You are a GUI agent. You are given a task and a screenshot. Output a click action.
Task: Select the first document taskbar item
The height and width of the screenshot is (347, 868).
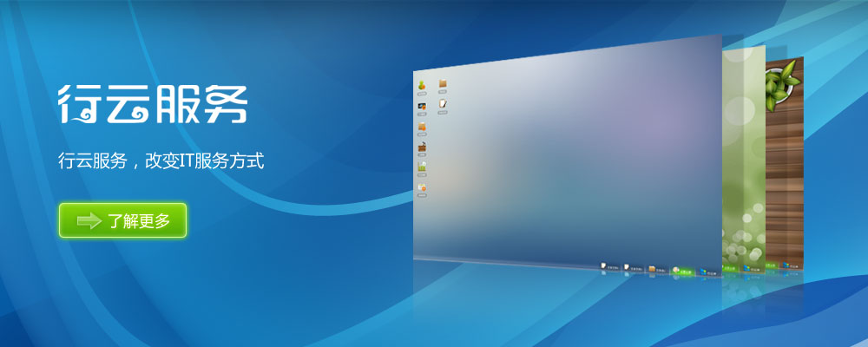pyautogui.click(x=609, y=266)
